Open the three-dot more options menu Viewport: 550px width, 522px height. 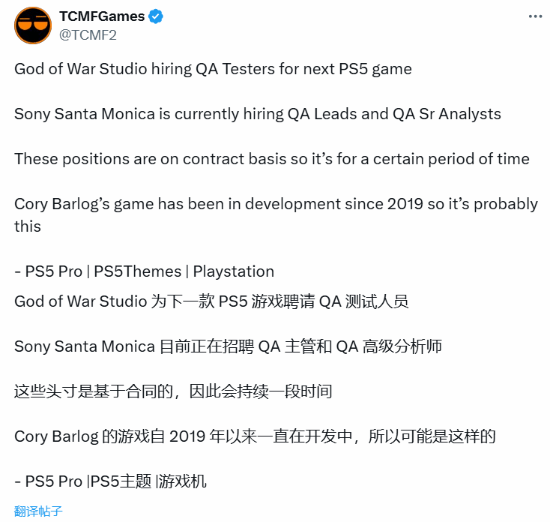pyautogui.click(x=535, y=16)
